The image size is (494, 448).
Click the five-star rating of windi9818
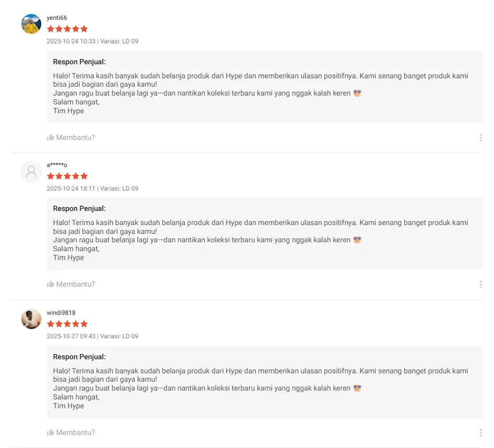point(67,324)
